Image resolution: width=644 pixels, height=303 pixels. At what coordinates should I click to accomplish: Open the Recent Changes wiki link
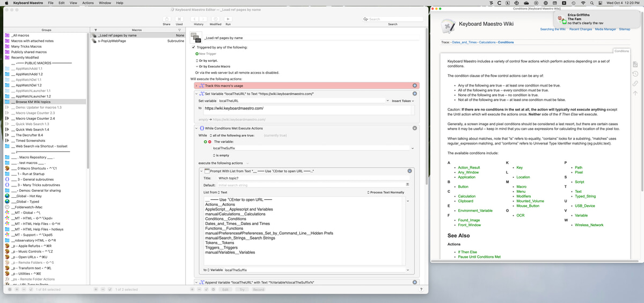click(x=580, y=29)
